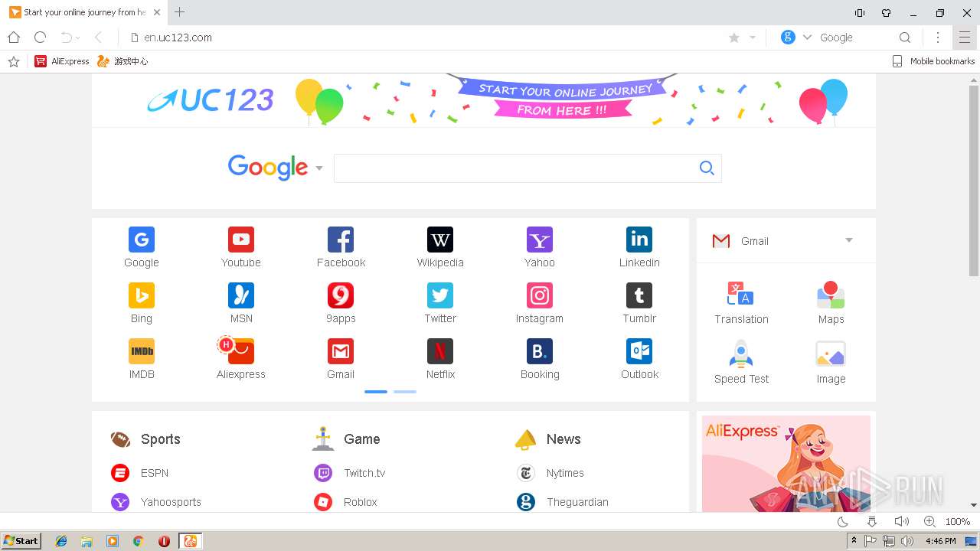Open the Aliexpress shortcut tile
The height and width of the screenshot is (551, 980).
(x=241, y=359)
